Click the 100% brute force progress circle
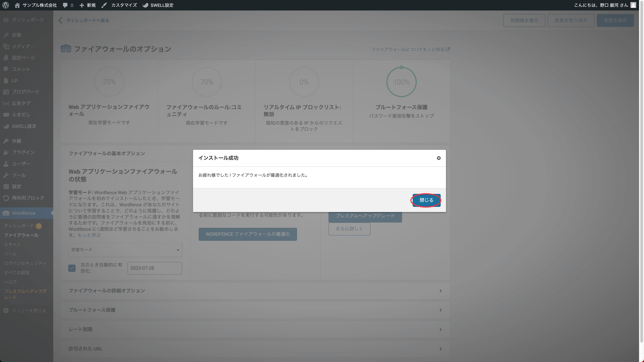Screen dimensions: 644x362 point(401,82)
